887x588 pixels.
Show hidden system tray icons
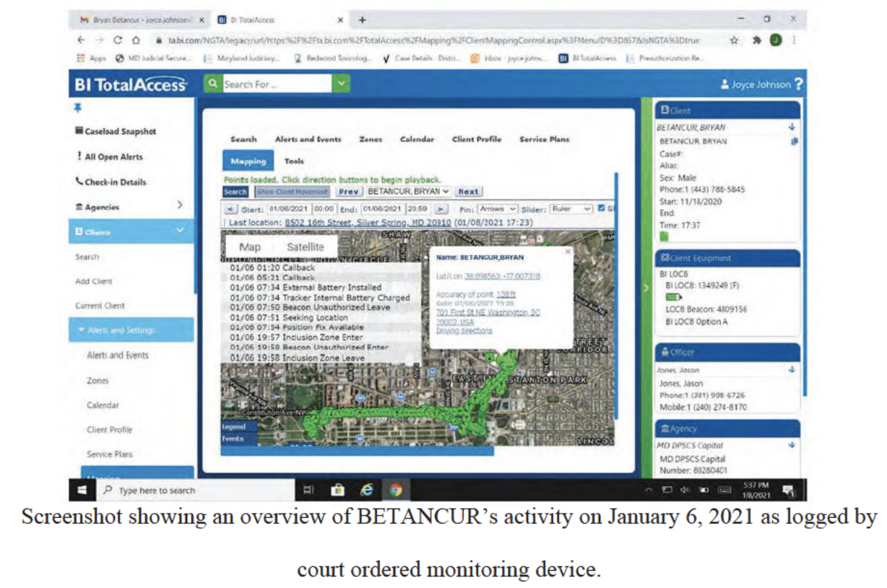[x=650, y=490]
